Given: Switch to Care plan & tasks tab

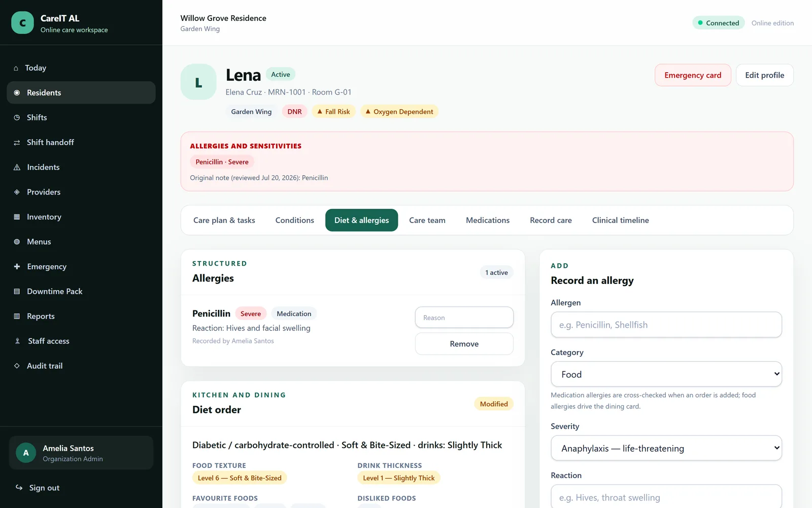Looking at the screenshot, I should [x=224, y=220].
